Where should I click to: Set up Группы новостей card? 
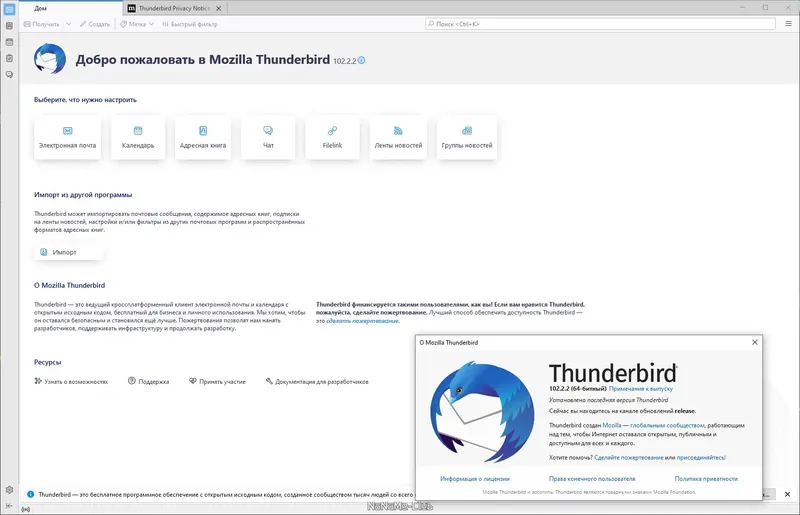pos(467,138)
